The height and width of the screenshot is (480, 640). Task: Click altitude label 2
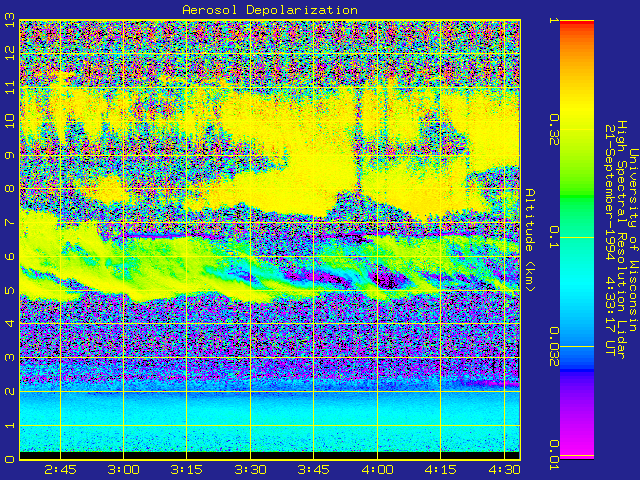(10, 391)
